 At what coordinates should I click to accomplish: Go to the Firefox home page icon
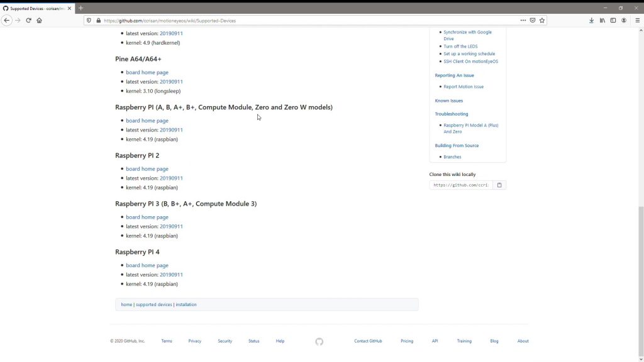(39, 20)
